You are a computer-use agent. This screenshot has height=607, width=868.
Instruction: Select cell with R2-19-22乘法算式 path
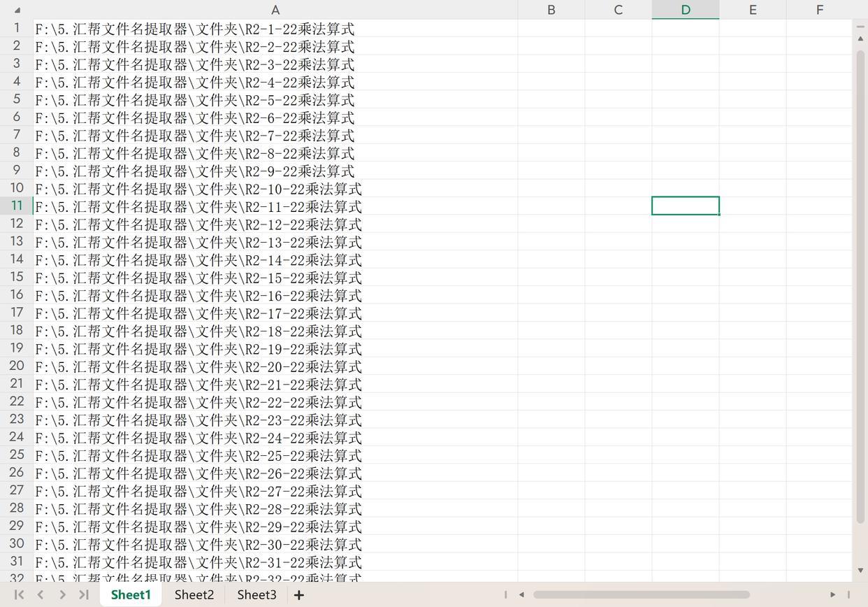point(275,348)
